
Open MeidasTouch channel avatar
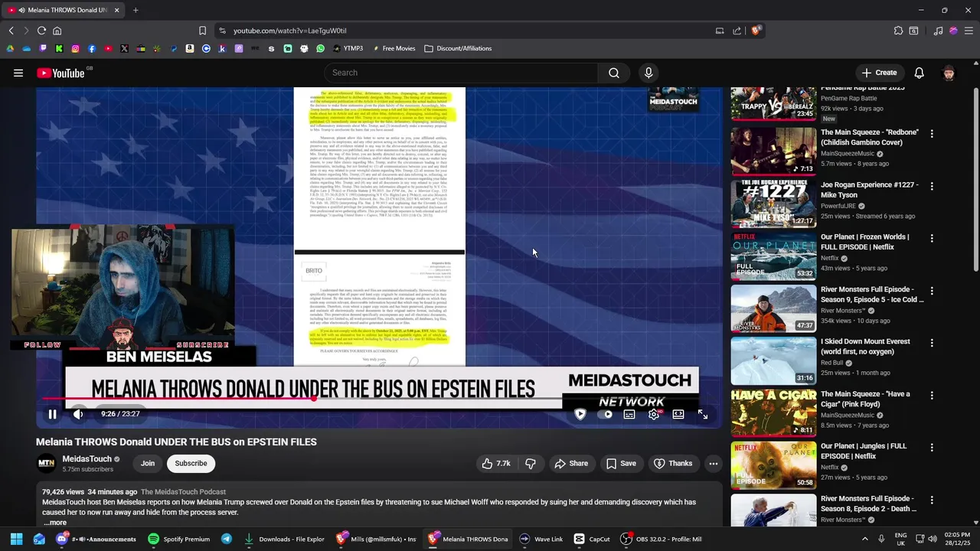point(47,463)
